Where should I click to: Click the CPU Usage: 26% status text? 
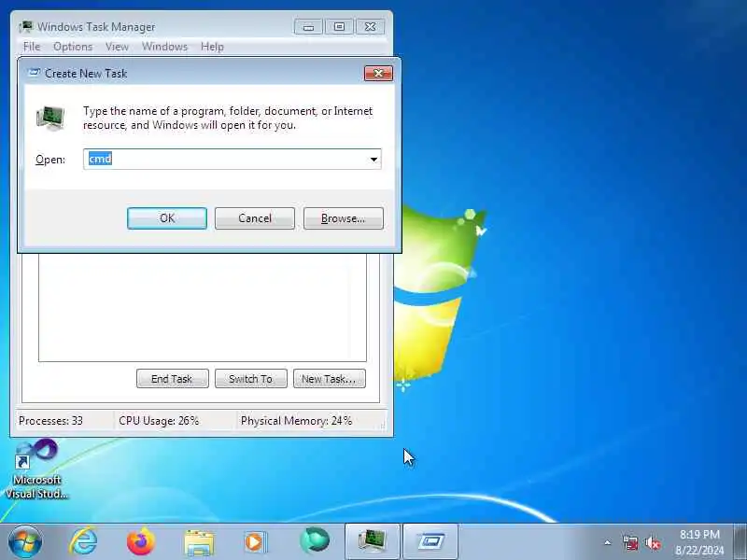pyautogui.click(x=159, y=421)
